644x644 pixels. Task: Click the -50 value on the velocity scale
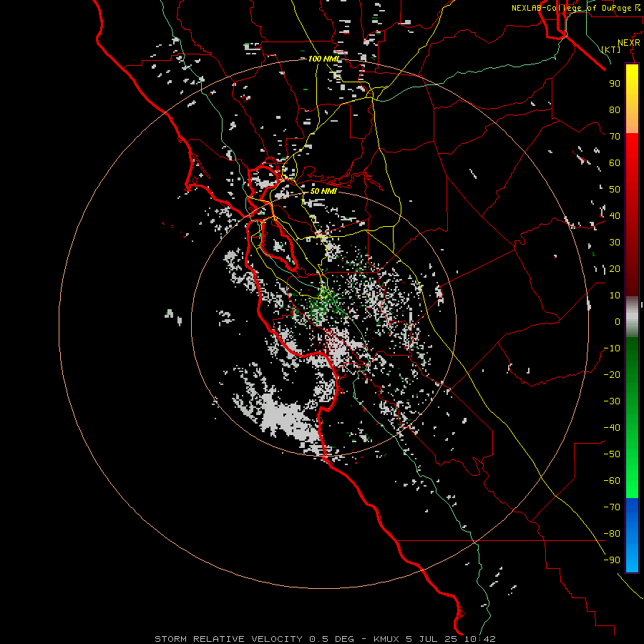coord(612,454)
